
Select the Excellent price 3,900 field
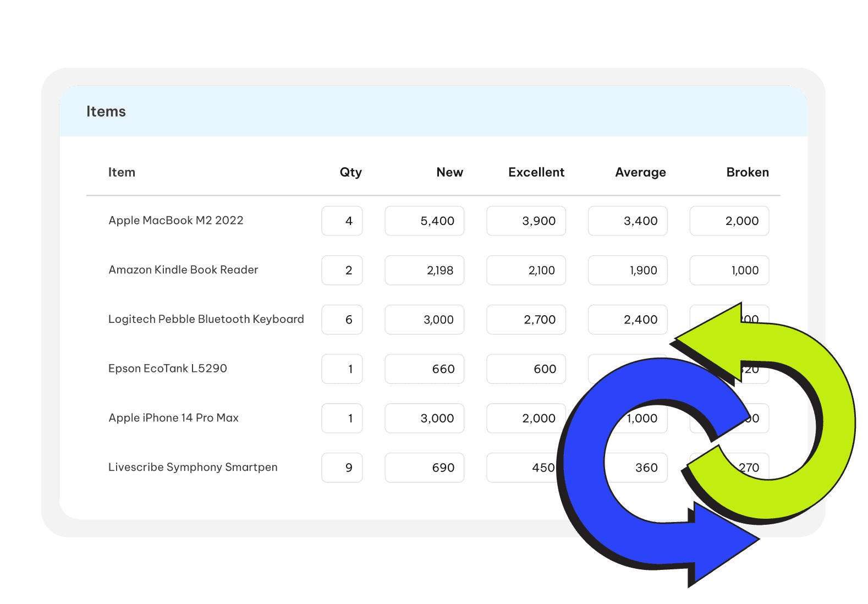[526, 221]
